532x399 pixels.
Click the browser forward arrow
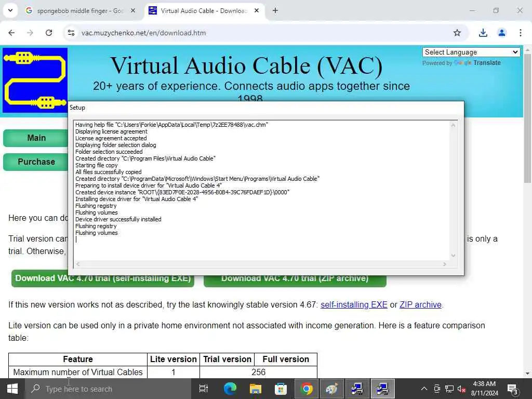(30, 33)
